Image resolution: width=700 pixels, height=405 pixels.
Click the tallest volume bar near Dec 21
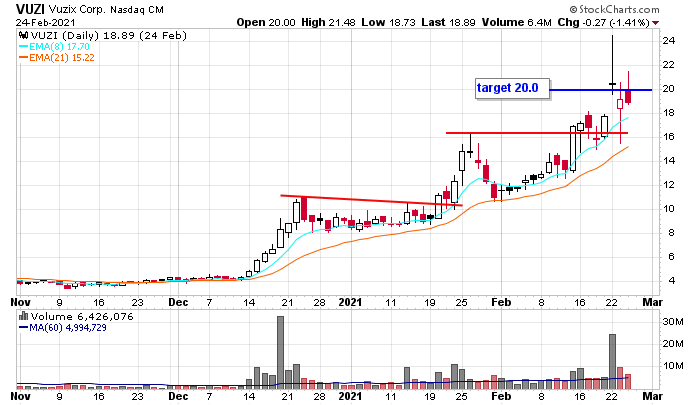coord(280,352)
